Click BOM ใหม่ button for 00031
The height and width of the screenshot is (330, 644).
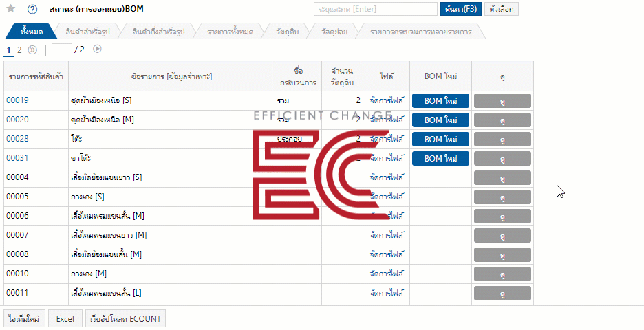point(440,158)
